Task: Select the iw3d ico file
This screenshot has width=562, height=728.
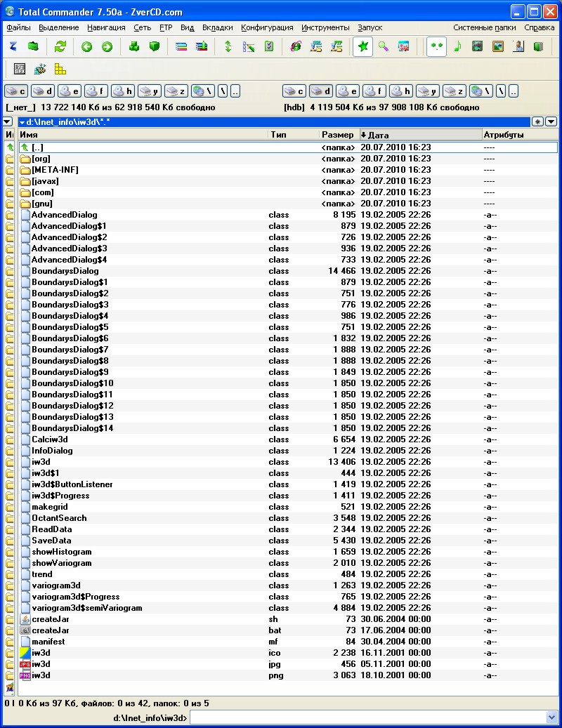Action: point(288,653)
